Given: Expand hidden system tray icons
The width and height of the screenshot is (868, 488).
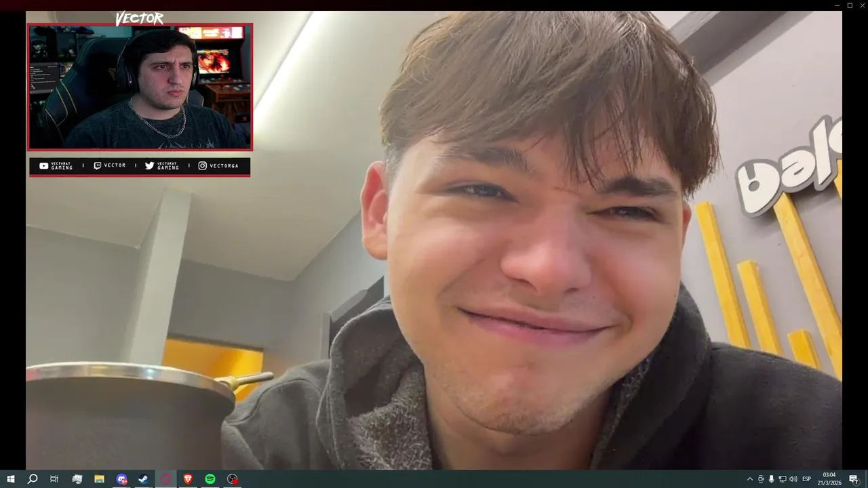Looking at the screenshot, I should 749,479.
